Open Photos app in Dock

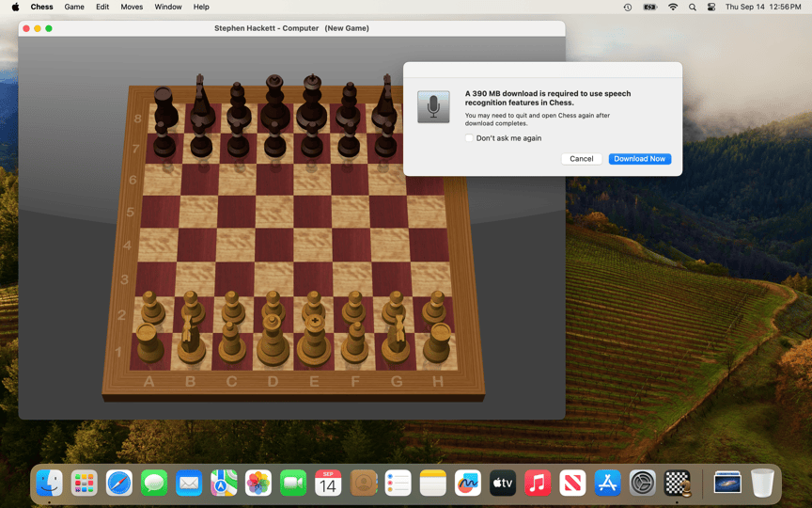point(258,484)
